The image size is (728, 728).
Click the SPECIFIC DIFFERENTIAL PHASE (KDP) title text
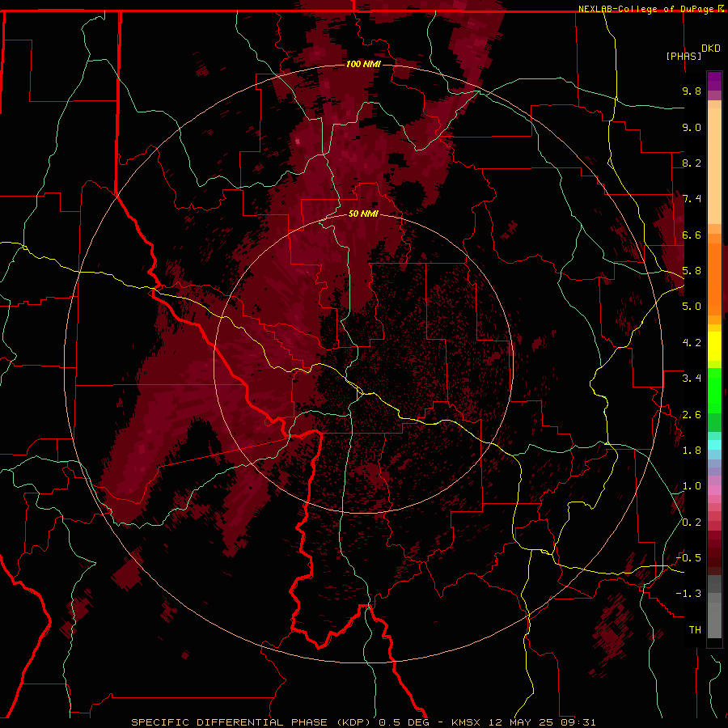[x=252, y=722]
